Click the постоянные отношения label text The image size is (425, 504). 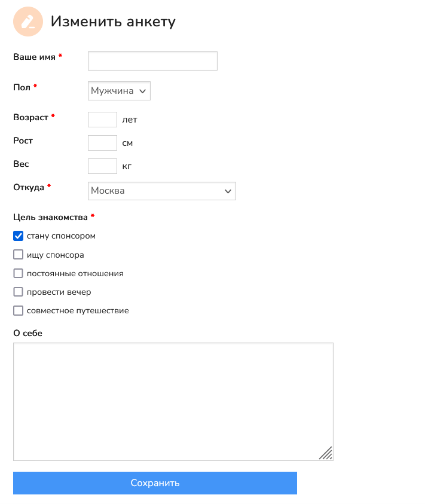point(75,273)
